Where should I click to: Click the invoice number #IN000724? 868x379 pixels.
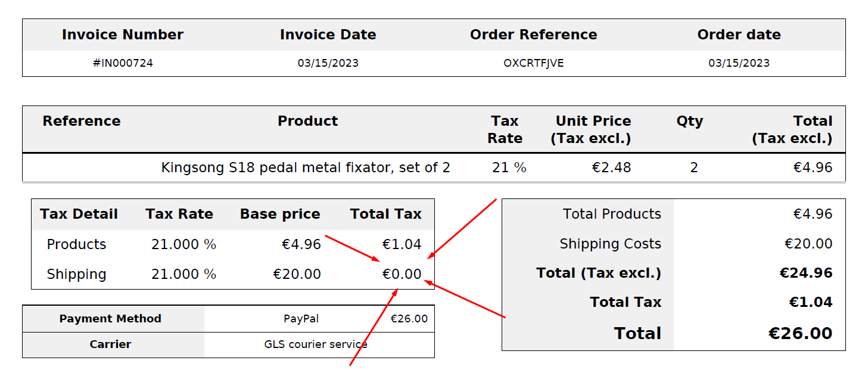click(123, 63)
